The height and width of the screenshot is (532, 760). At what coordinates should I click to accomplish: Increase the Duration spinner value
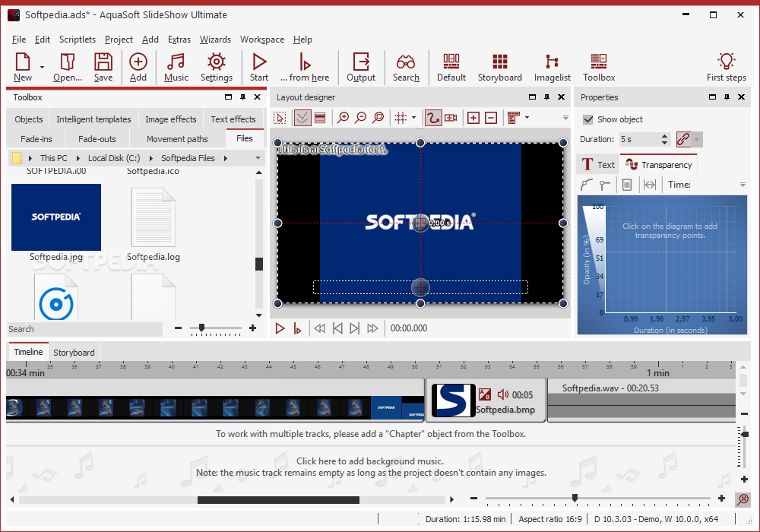click(664, 136)
